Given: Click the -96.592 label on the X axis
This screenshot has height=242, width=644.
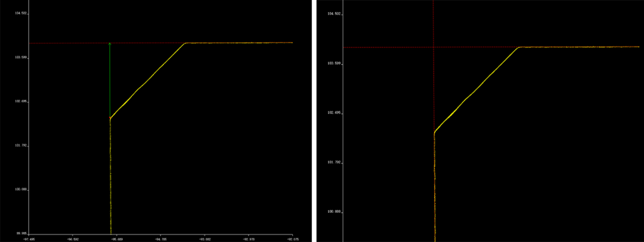Looking at the screenshot, I should pos(72,238).
